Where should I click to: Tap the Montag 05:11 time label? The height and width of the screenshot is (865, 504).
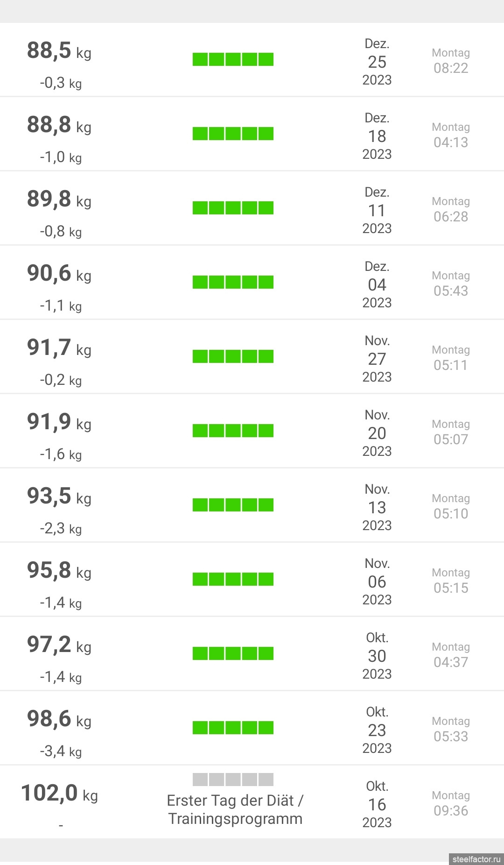click(451, 358)
